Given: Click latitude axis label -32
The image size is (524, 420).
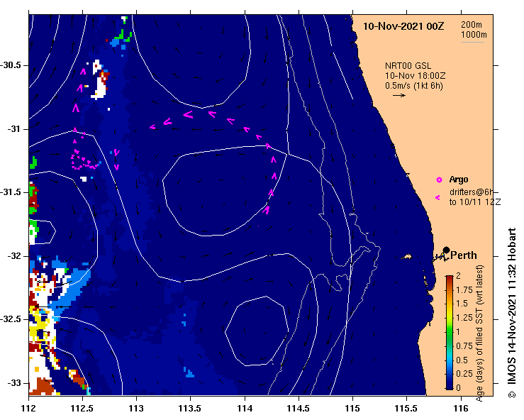Looking at the screenshot, I should (14, 256).
